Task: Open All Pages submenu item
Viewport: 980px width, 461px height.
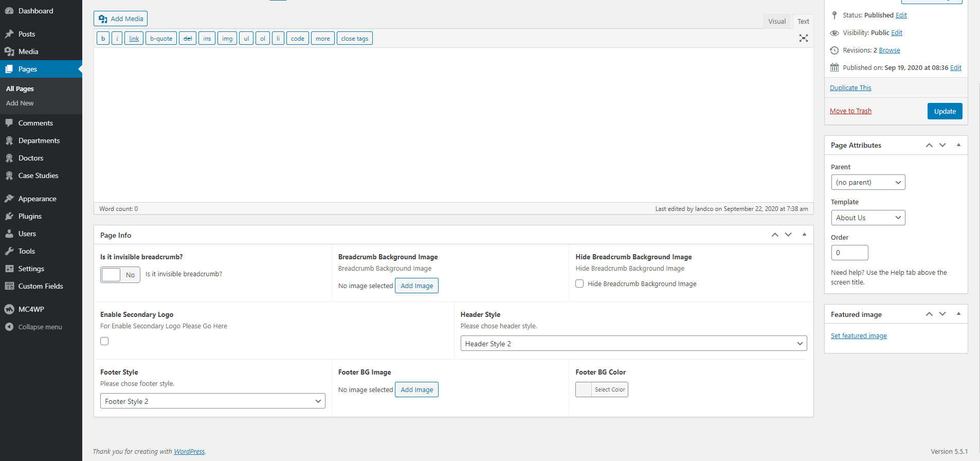Action: 20,88
